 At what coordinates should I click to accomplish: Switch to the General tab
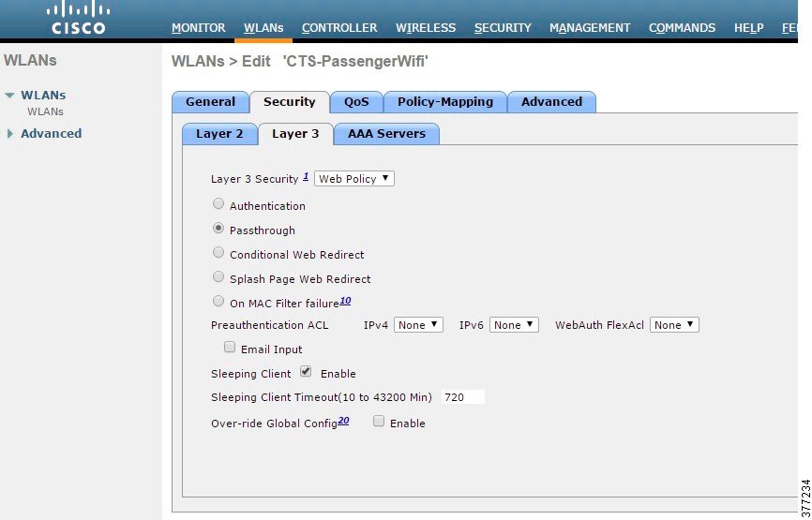210,102
